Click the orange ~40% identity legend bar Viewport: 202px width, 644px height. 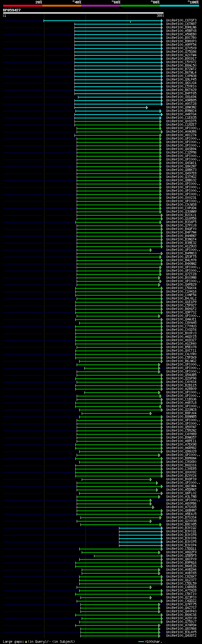(x=62, y=6)
